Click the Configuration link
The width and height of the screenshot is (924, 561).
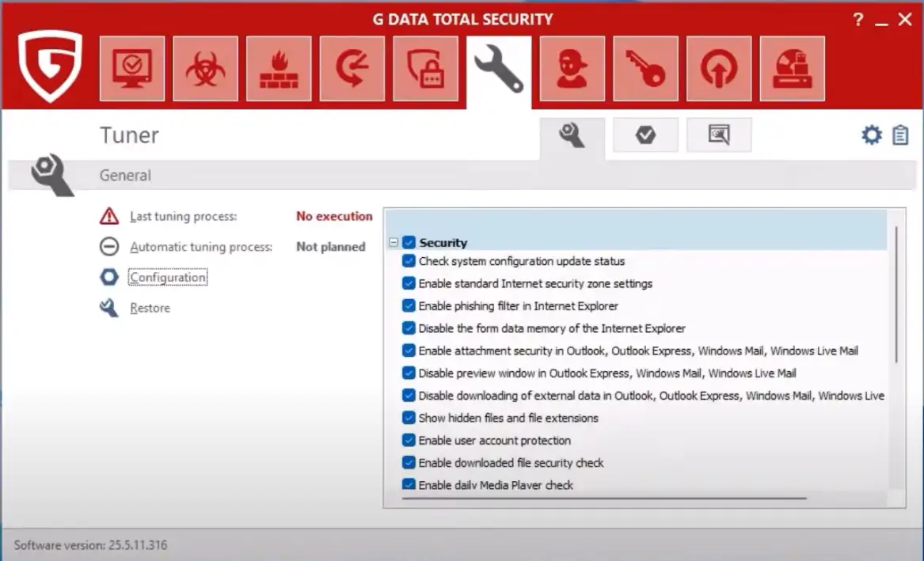168,278
